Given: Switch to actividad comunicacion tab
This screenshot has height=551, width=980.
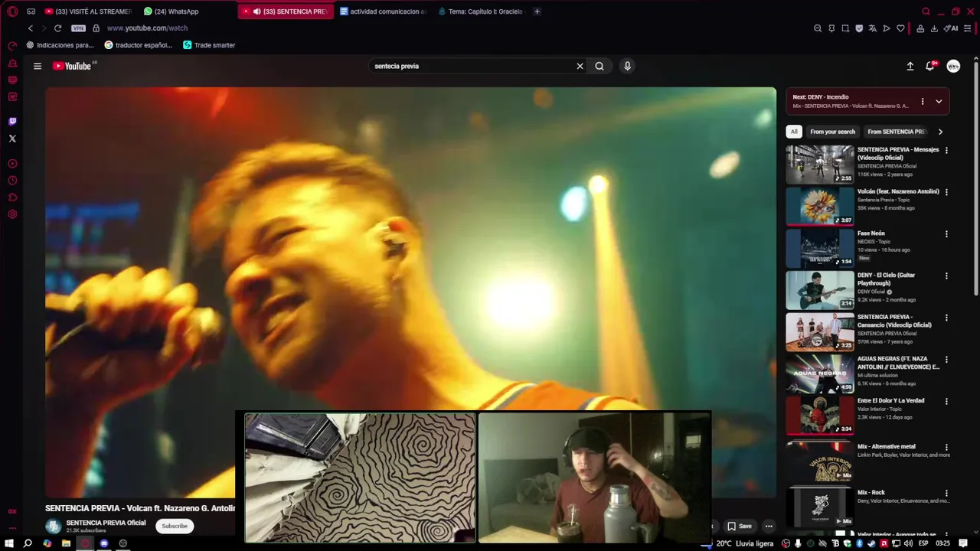Looking at the screenshot, I should pyautogui.click(x=381, y=11).
